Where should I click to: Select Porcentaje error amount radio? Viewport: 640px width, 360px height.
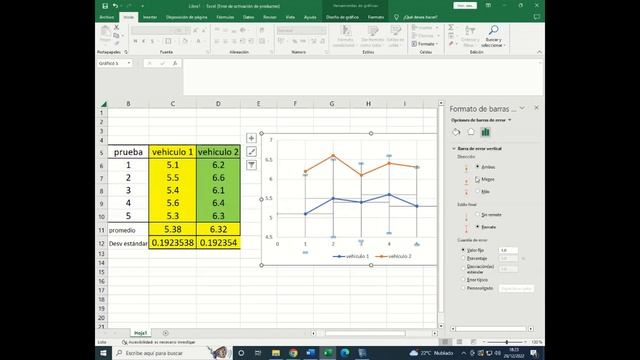[463, 258]
